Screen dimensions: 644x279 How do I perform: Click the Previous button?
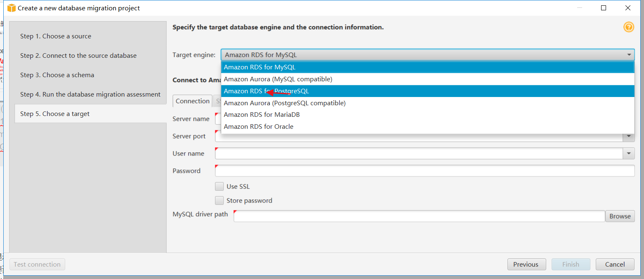click(x=526, y=265)
